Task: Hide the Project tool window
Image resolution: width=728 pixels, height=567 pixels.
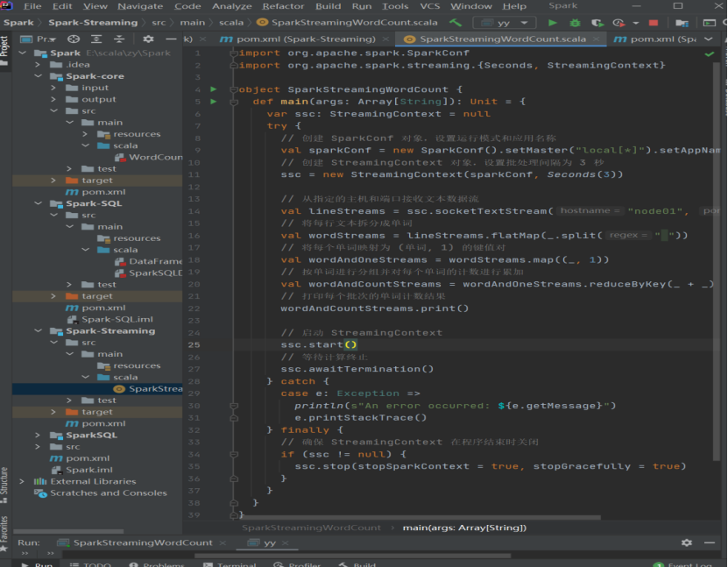Action: [x=171, y=39]
